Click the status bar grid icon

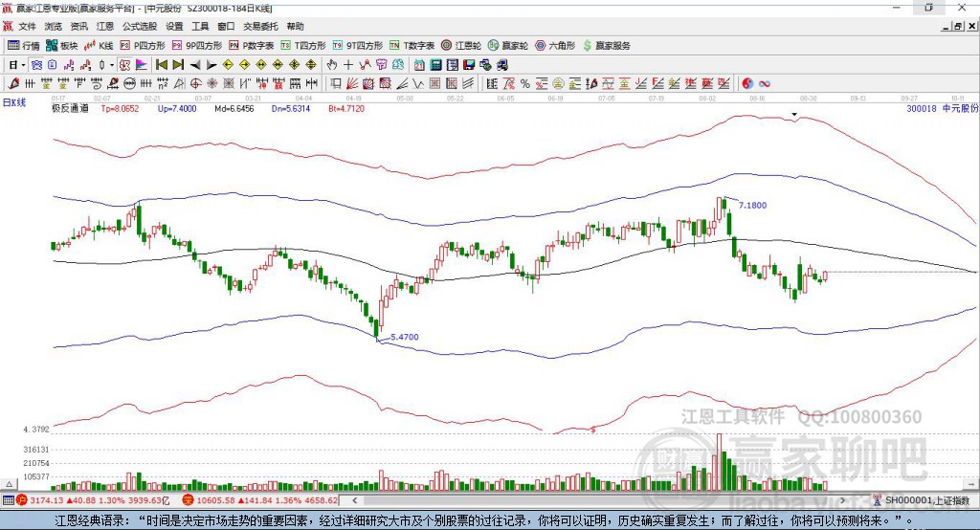[x=8, y=500]
